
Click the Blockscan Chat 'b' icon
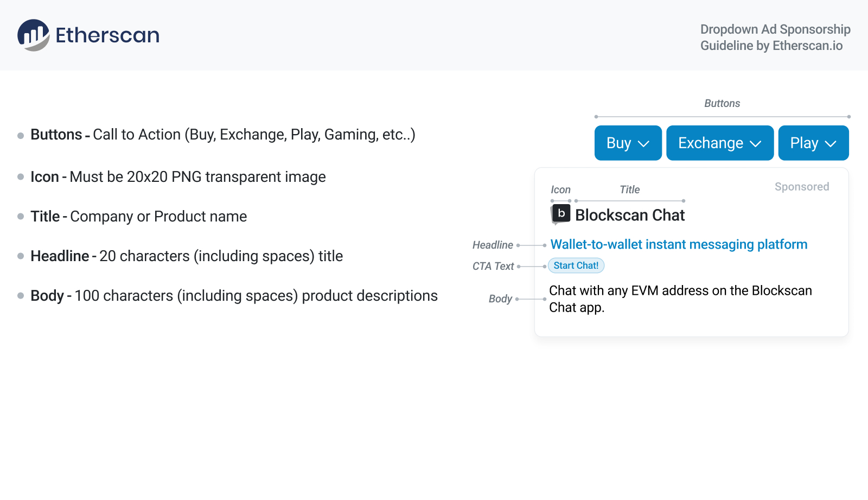pos(561,214)
